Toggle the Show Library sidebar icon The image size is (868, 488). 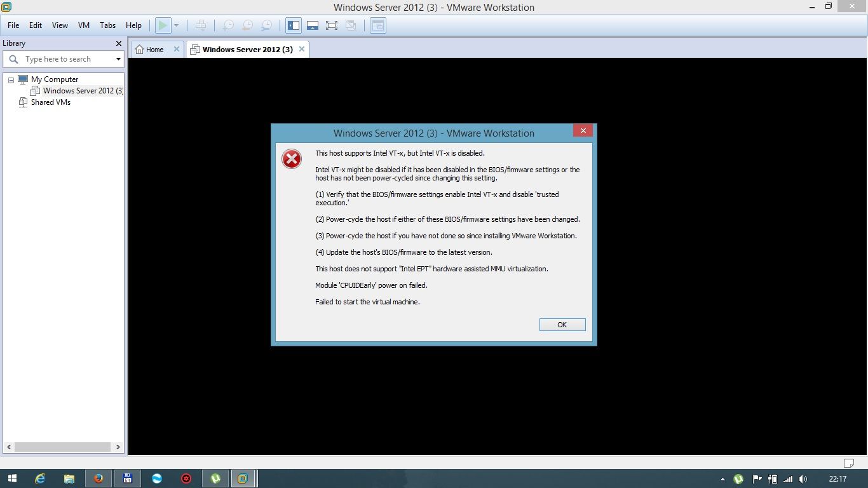[x=294, y=25]
